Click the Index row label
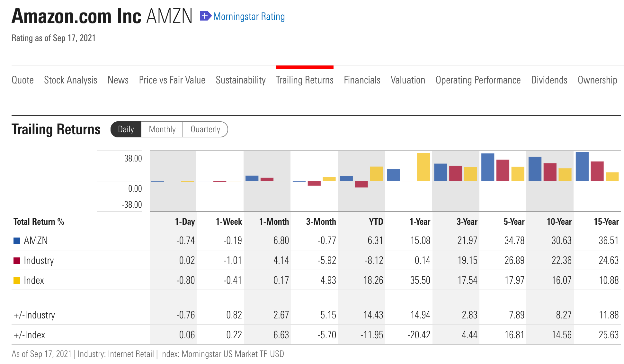The image size is (624, 364). pyautogui.click(x=34, y=280)
